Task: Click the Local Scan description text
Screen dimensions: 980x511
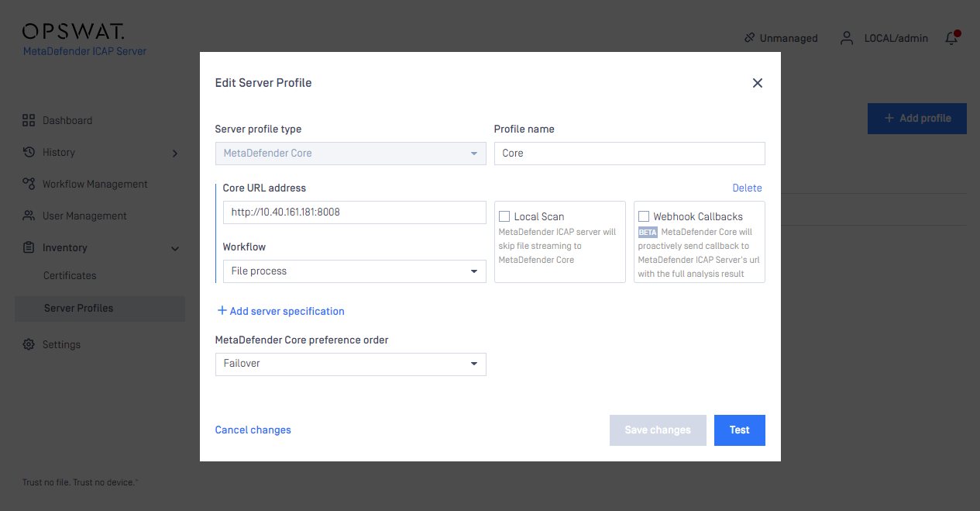Action: (557, 246)
